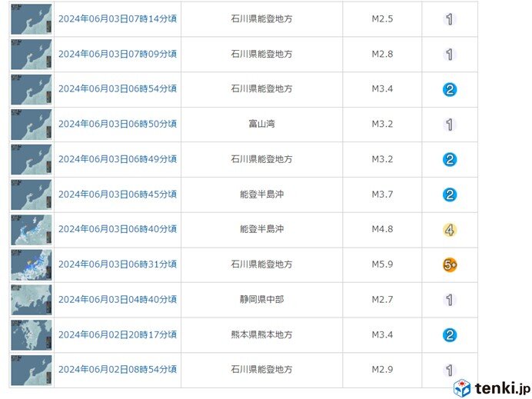Select the M3.7 magnitude value
This screenshot has width=532, height=399.
tap(382, 195)
